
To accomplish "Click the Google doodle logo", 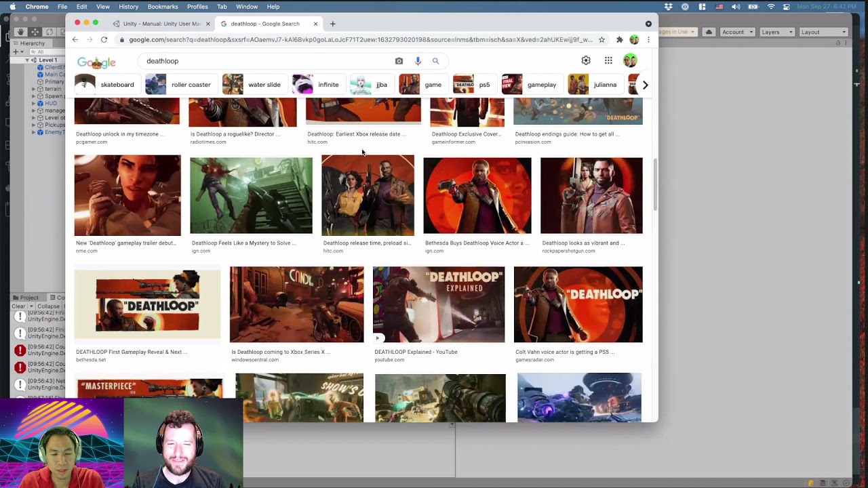I will click(96, 62).
